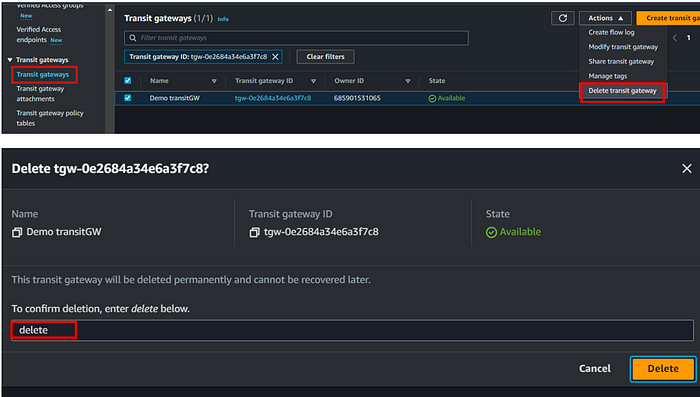The width and height of the screenshot is (700, 397).
Task: Click the Owner ID value 685901531065
Action: [357, 98]
